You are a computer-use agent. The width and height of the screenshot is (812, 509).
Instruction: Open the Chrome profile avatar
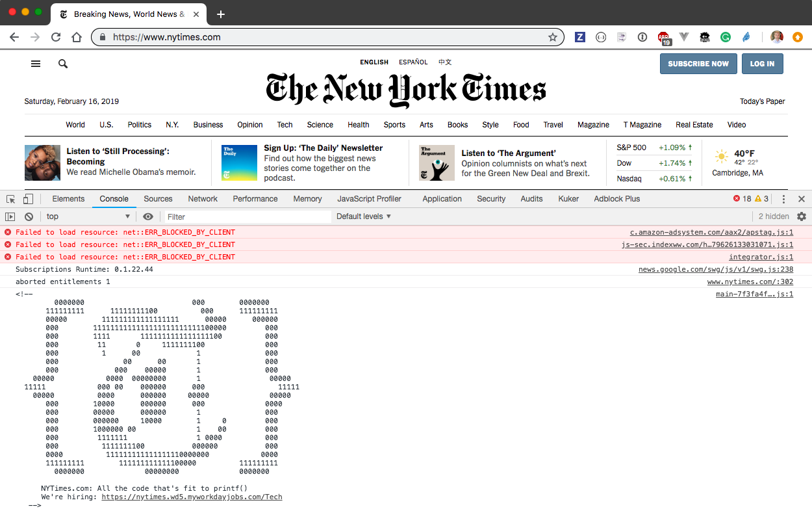[x=777, y=37]
